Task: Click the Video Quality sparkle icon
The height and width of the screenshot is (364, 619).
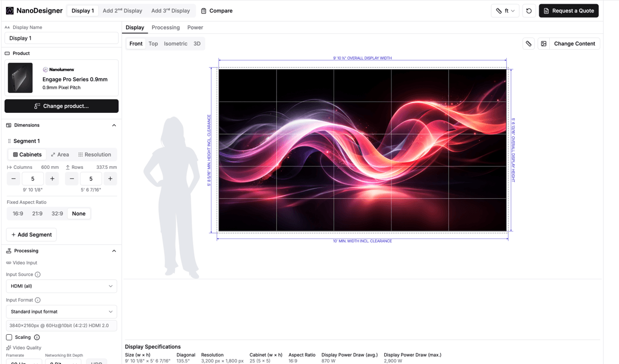Action: (x=9, y=348)
